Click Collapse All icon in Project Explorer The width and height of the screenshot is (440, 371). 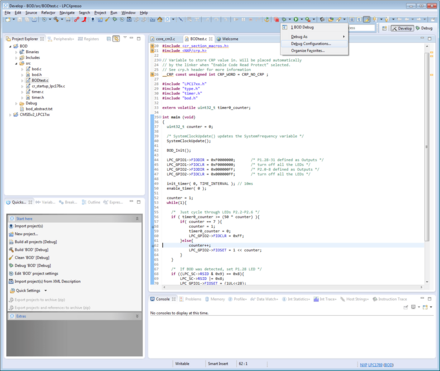point(109,39)
